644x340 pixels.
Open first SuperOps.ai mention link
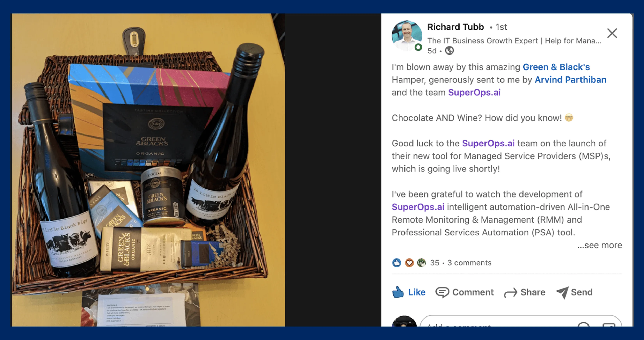tap(474, 92)
